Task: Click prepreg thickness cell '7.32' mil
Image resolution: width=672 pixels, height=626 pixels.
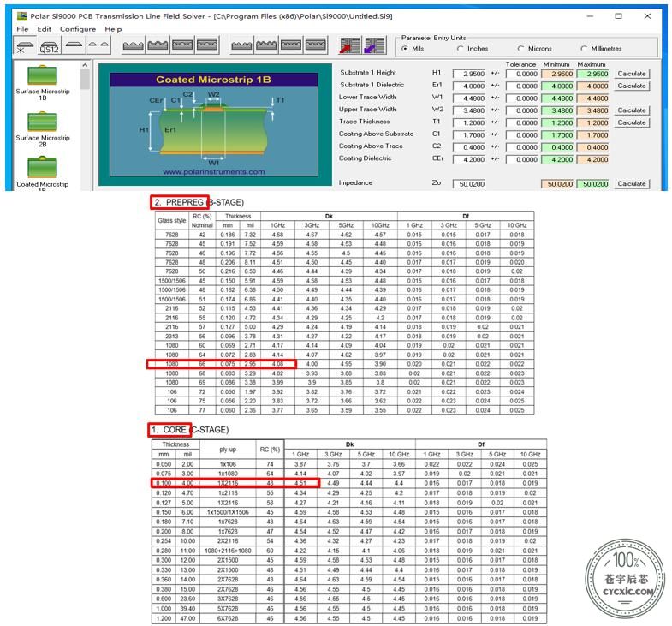Action: [250, 235]
